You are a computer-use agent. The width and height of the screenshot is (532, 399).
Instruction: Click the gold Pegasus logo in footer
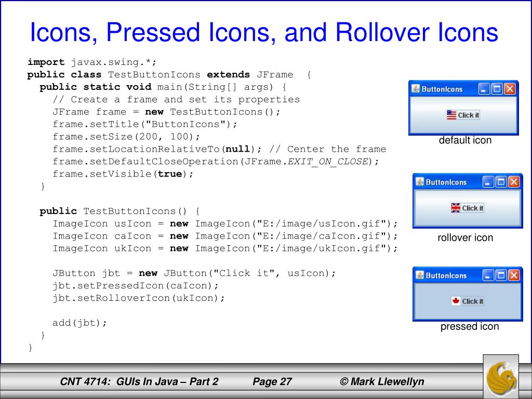click(501, 378)
